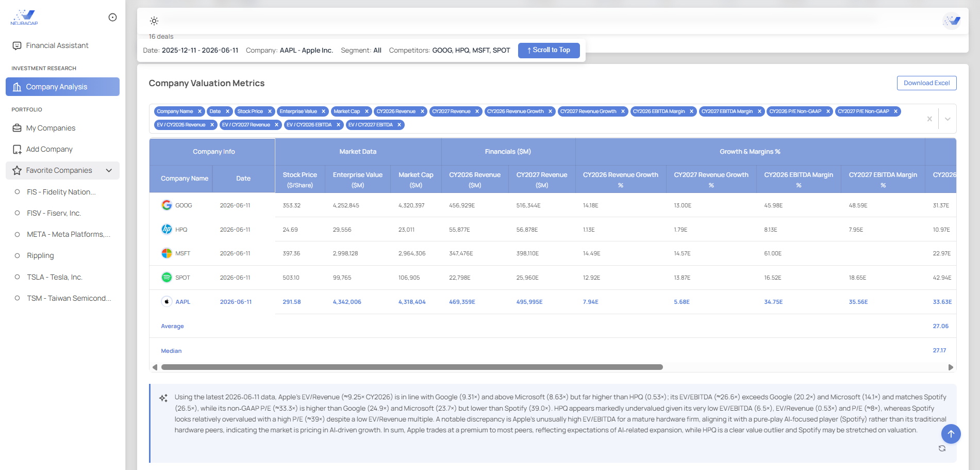Remove Date column chip
The image size is (980, 470).
point(227,111)
